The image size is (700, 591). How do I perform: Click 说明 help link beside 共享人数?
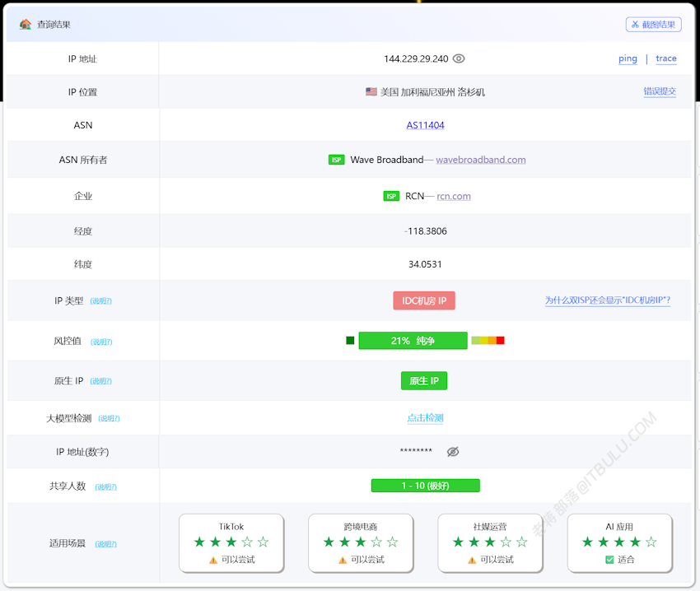coord(105,487)
